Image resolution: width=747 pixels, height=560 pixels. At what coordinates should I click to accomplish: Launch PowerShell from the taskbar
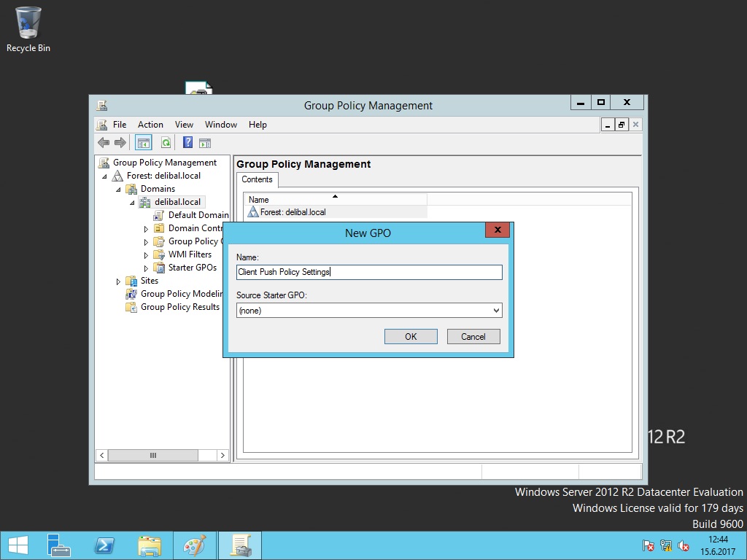pyautogui.click(x=104, y=545)
